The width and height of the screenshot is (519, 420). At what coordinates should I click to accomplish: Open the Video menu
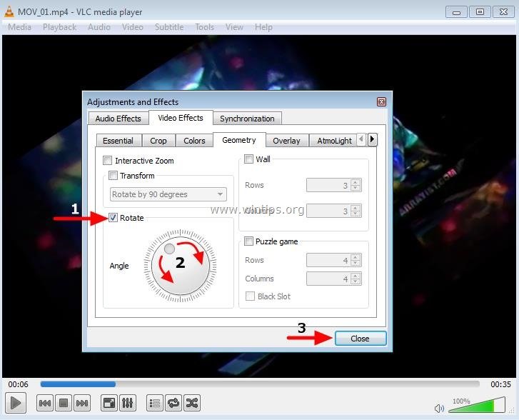click(132, 27)
